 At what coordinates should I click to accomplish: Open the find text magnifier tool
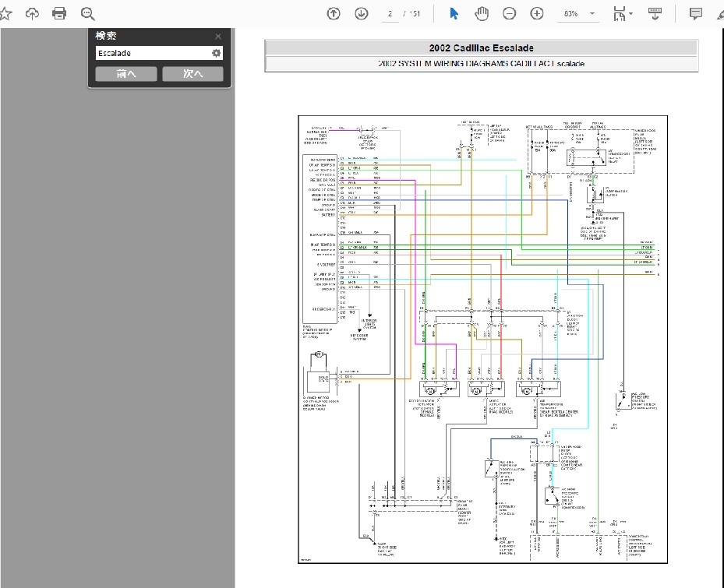tap(87, 14)
